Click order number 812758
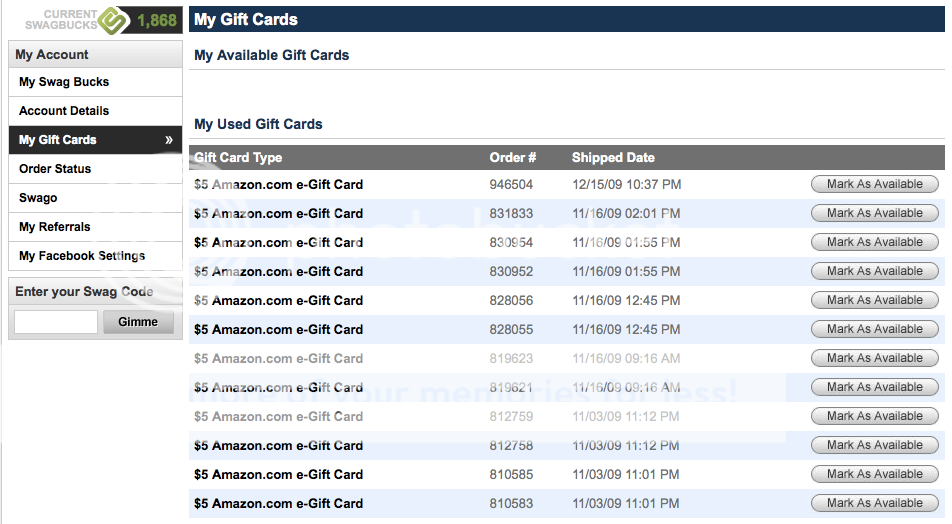 tap(511, 446)
